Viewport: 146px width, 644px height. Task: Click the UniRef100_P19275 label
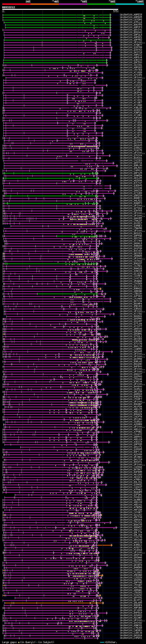(x=131, y=151)
